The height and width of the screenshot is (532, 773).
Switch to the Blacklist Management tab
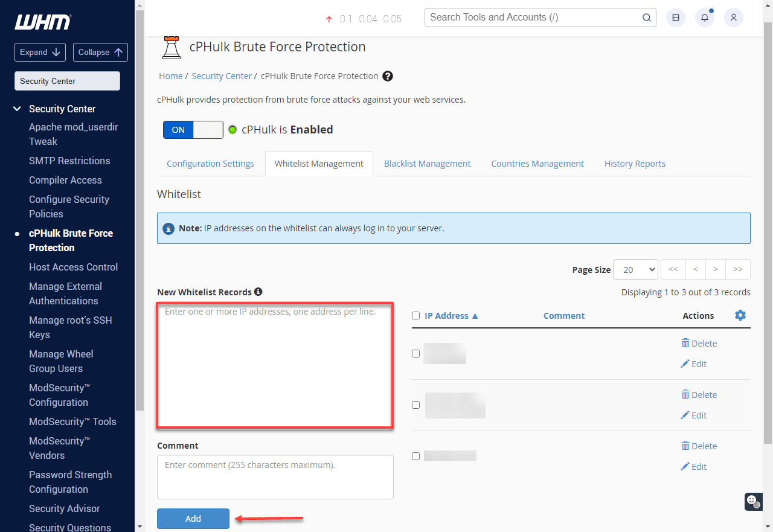(x=427, y=164)
